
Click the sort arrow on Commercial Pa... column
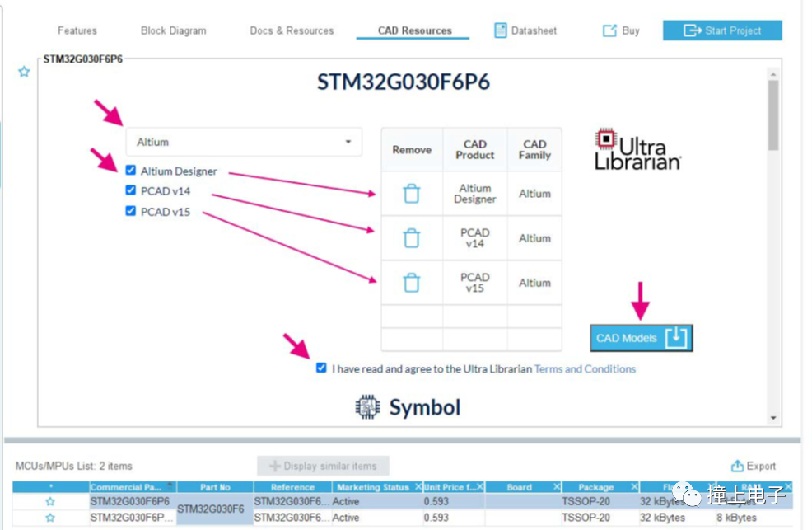(170, 485)
